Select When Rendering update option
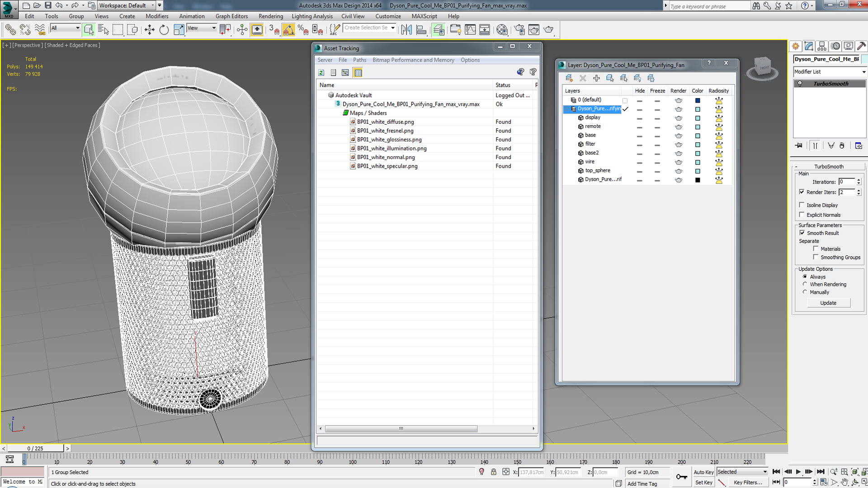The image size is (868, 488). pos(805,284)
